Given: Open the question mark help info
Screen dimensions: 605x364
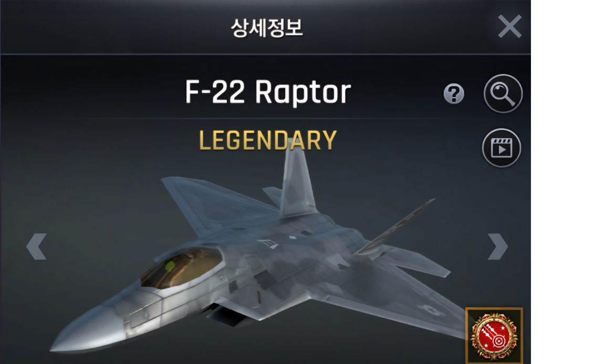Looking at the screenshot, I should tap(454, 94).
